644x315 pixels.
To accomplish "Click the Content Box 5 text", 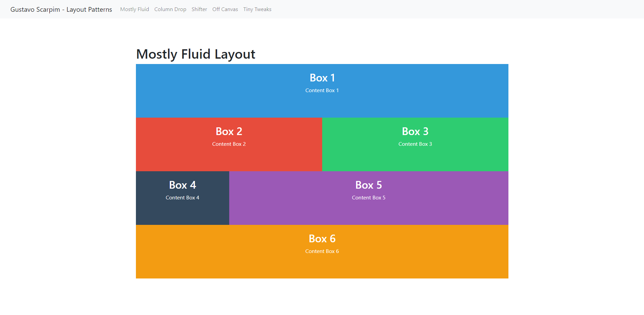I will pos(368,197).
